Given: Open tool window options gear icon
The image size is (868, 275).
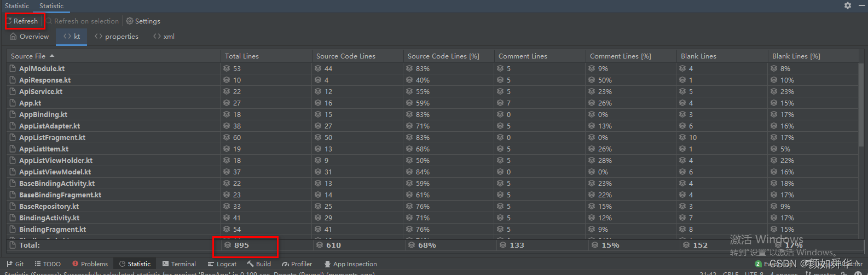Looking at the screenshot, I should click(x=847, y=5).
